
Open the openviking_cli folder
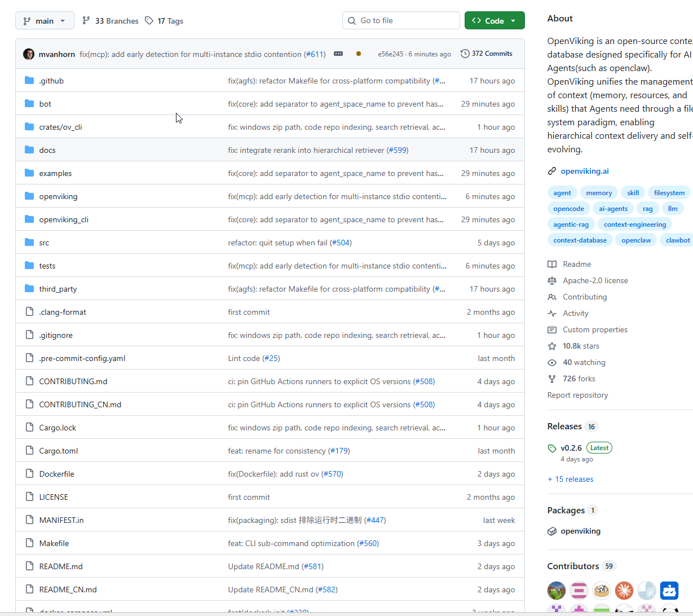64,219
